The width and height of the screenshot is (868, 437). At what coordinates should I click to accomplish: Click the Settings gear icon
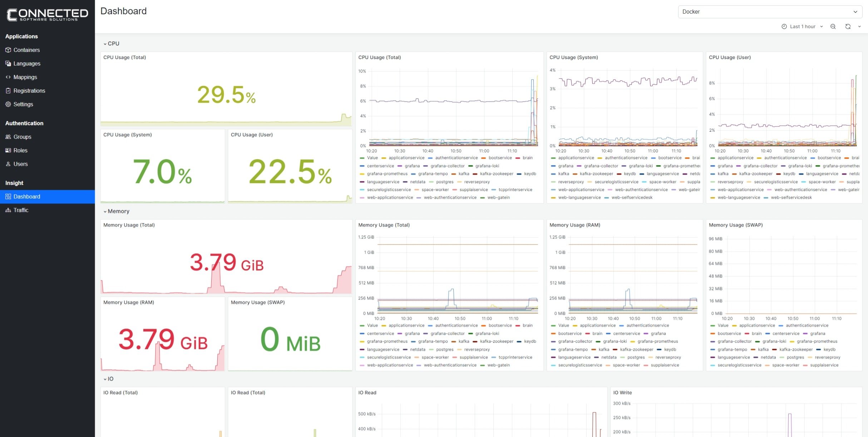[x=8, y=104]
